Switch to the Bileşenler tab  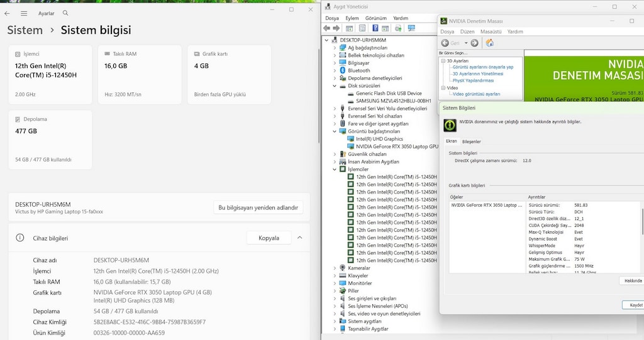point(471,141)
